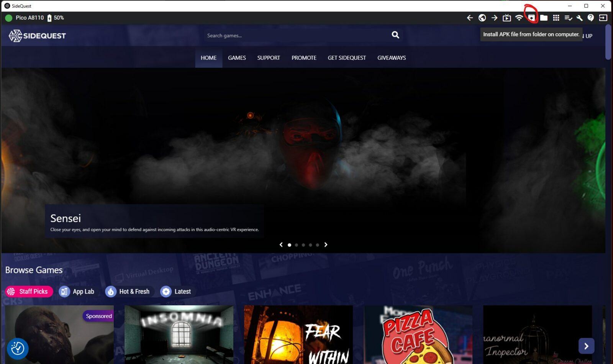Click the globe web browser icon
This screenshot has width=613, height=364.
482,18
